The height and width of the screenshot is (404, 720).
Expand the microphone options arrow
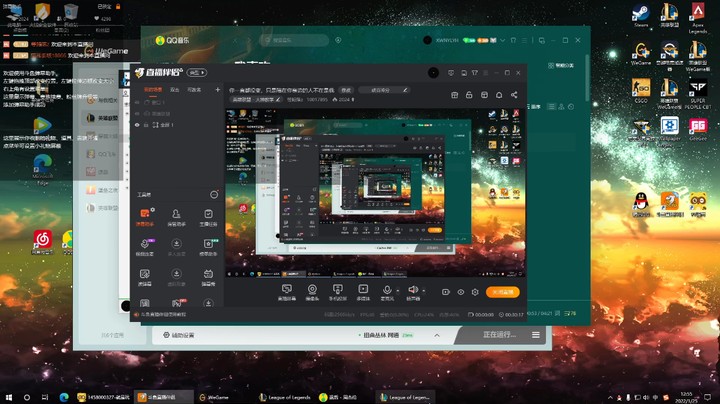(x=398, y=290)
